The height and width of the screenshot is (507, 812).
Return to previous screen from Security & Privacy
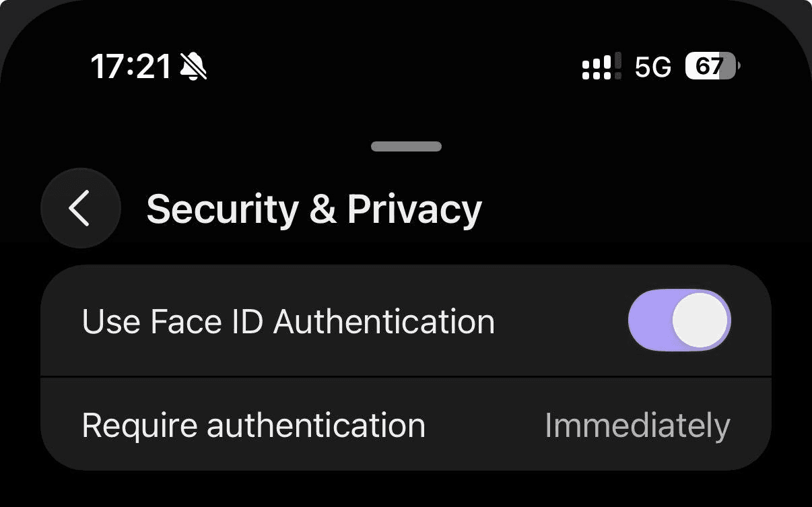pos(81,208)
